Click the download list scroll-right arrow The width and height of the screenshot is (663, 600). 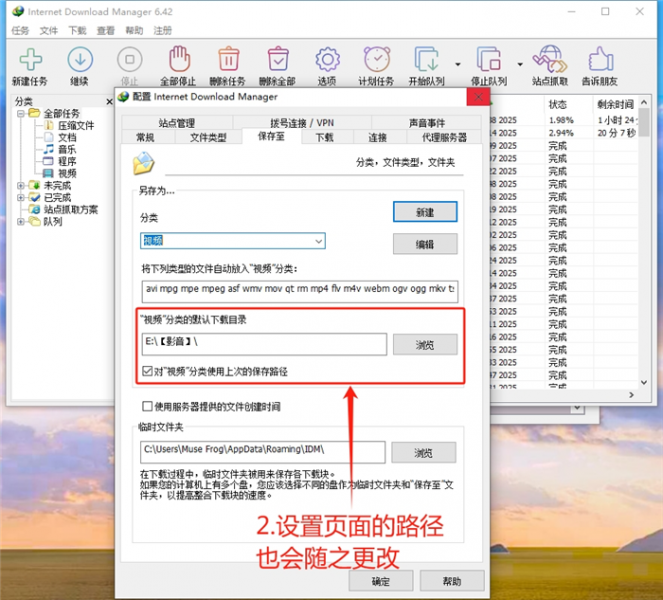click(631, 395)
